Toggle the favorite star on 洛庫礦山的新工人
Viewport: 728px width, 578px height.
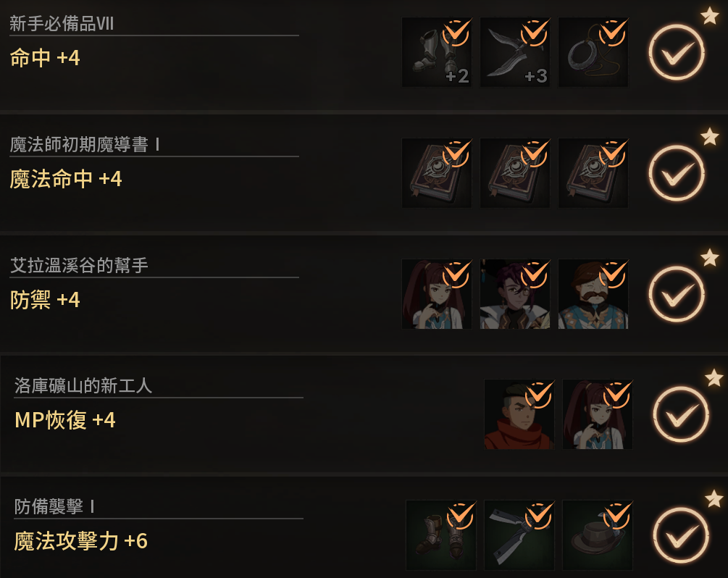coord(714,378)
